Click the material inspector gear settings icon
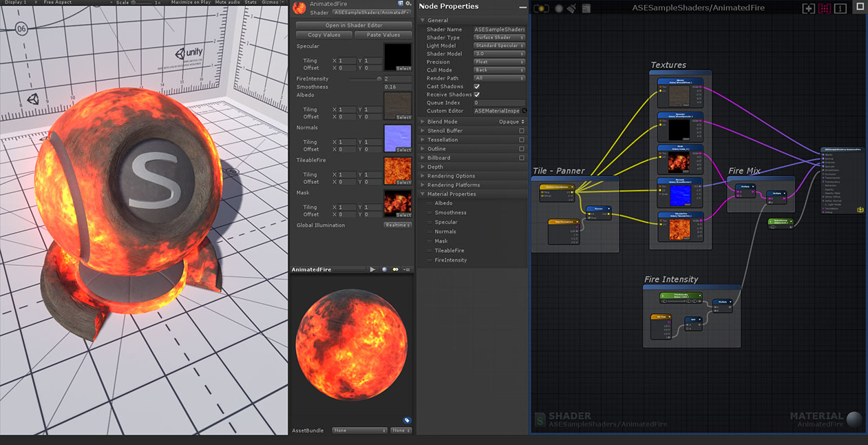The width and height of the screenshot is (868, 445). pyautogui.click(x=408, y=4)
